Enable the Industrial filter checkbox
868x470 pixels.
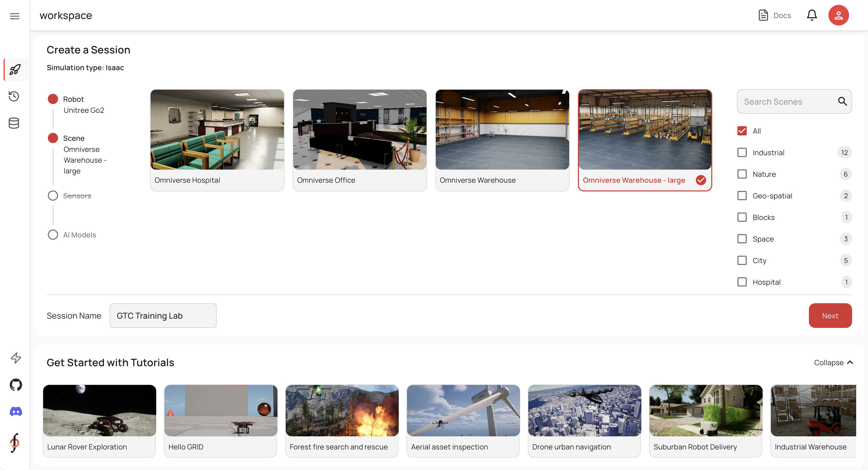click(742, 153)
